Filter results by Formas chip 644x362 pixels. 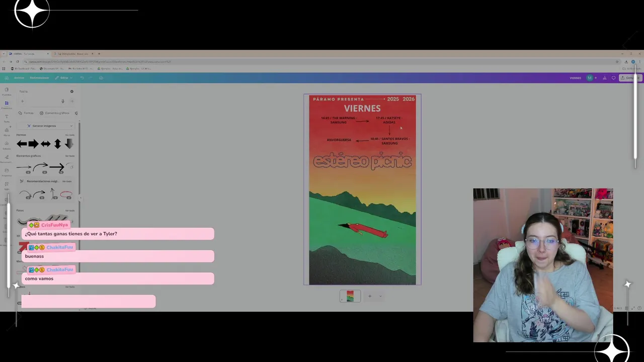(26, 113)
